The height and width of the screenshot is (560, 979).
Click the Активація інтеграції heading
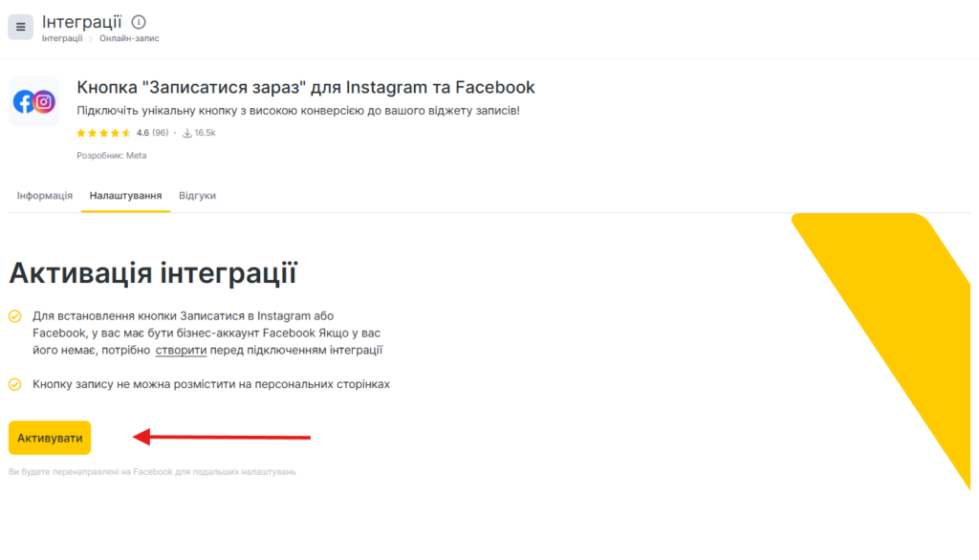[x=152, y=272]
